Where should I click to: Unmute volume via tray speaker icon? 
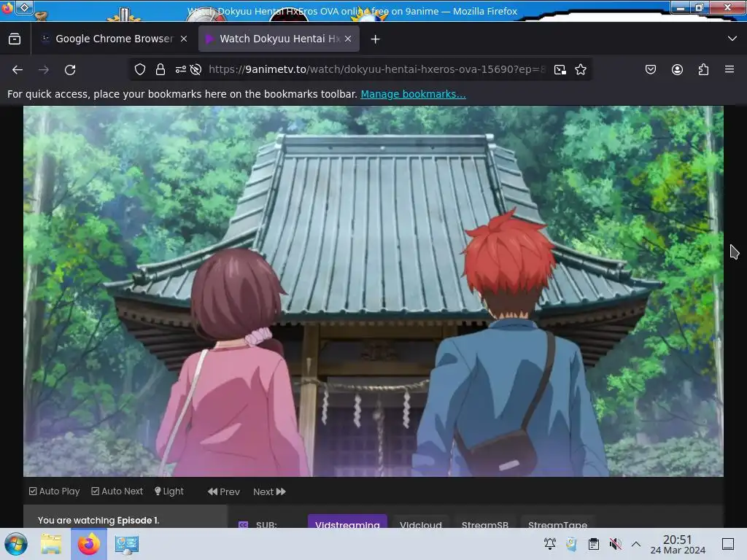[x=615, y=544]
